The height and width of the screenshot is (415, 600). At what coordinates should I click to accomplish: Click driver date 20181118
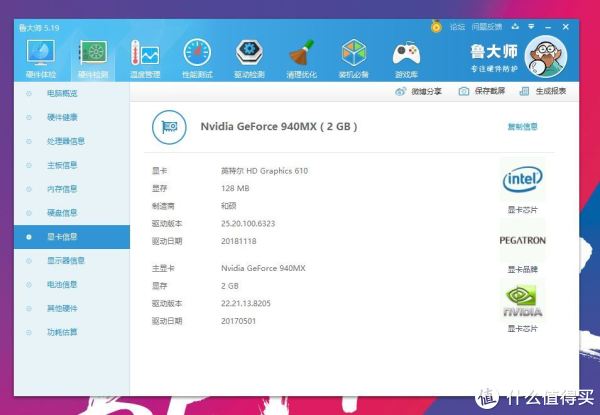[238, 241]
